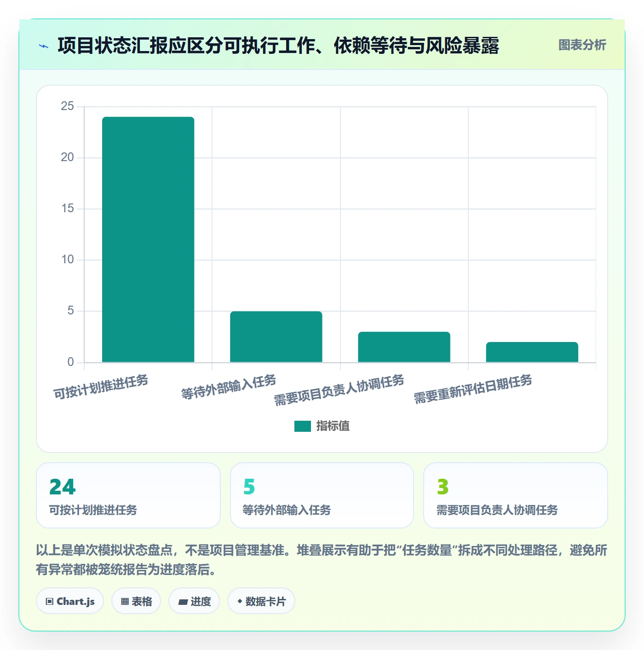Click the main title 项目状态汇报 heading

point(278,46)
